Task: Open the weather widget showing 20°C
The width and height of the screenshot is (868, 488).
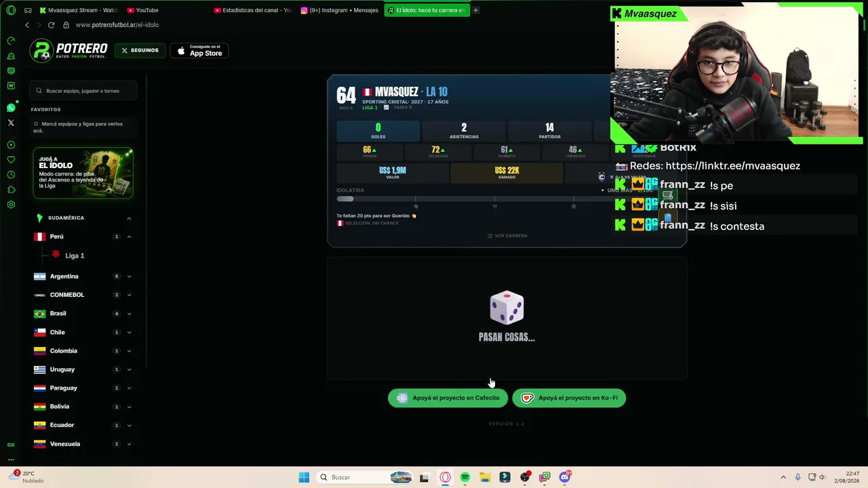Action: [x=27, y=477]
